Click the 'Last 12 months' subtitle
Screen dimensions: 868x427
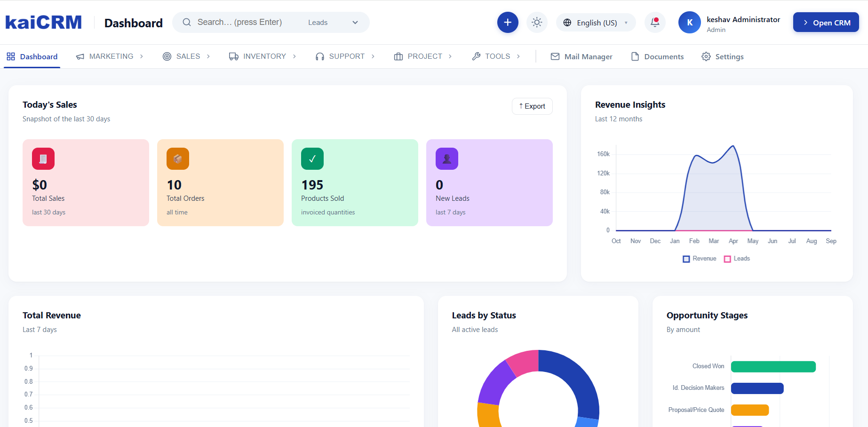(619, 119)
